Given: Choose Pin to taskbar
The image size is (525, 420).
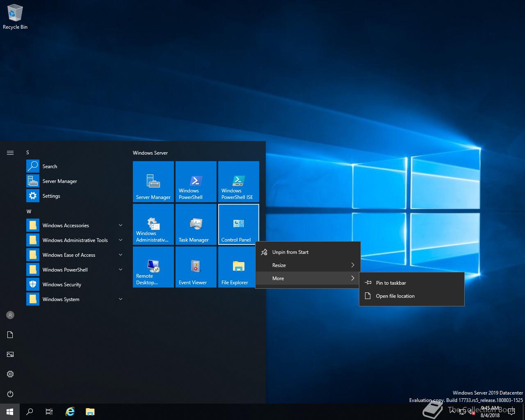Looking at the screenshot, I should (x=391, y=283).
